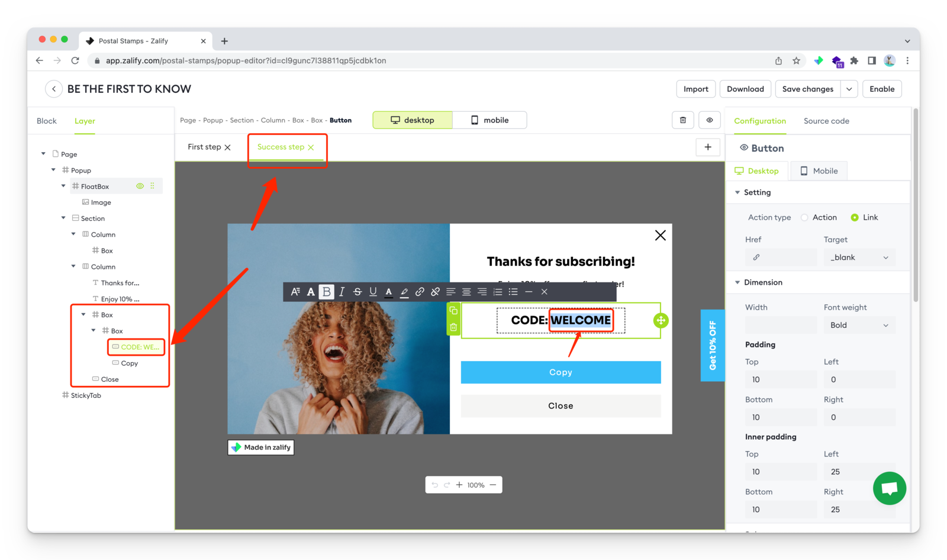Collapse the Section layer tree node

click(x=63, y=218)
